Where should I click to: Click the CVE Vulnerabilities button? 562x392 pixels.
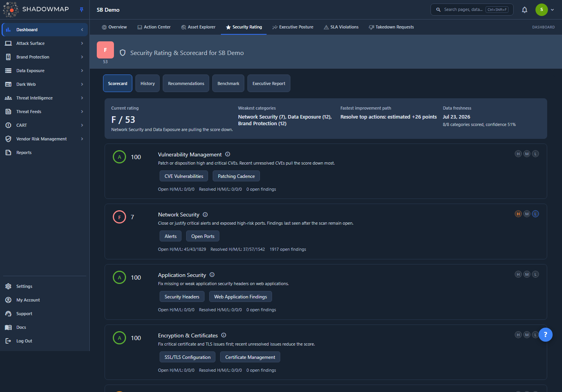coord(184,176)
